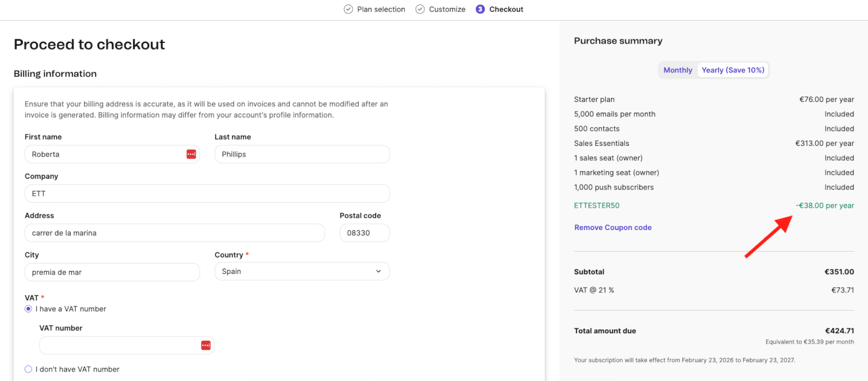Click the Address field with carrer de la marina
868x381 pixels.
point(174,233)
